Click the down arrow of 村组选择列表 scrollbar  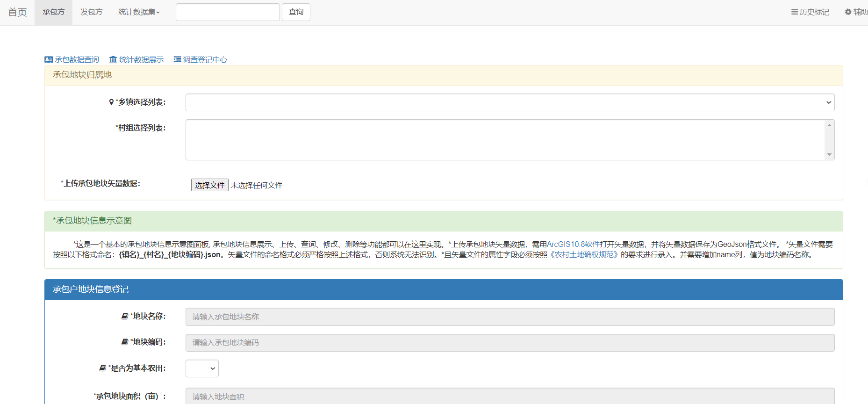[829, 155]
